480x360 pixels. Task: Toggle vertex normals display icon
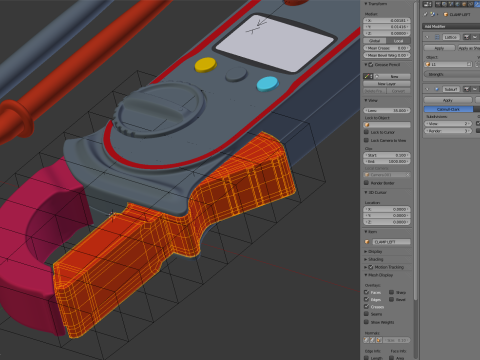tap(366, 340)
